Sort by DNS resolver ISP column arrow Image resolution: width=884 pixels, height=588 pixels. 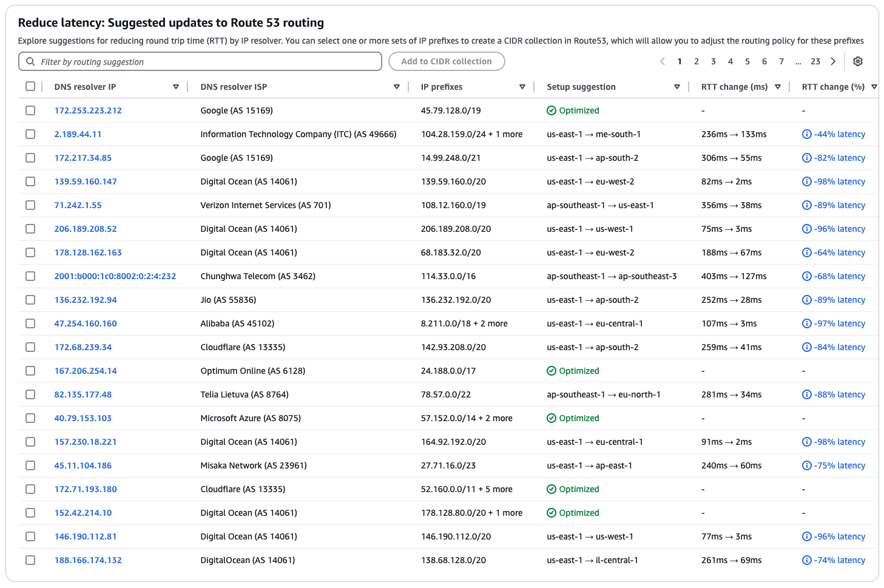pyautogui.click(x=397, y=87)
